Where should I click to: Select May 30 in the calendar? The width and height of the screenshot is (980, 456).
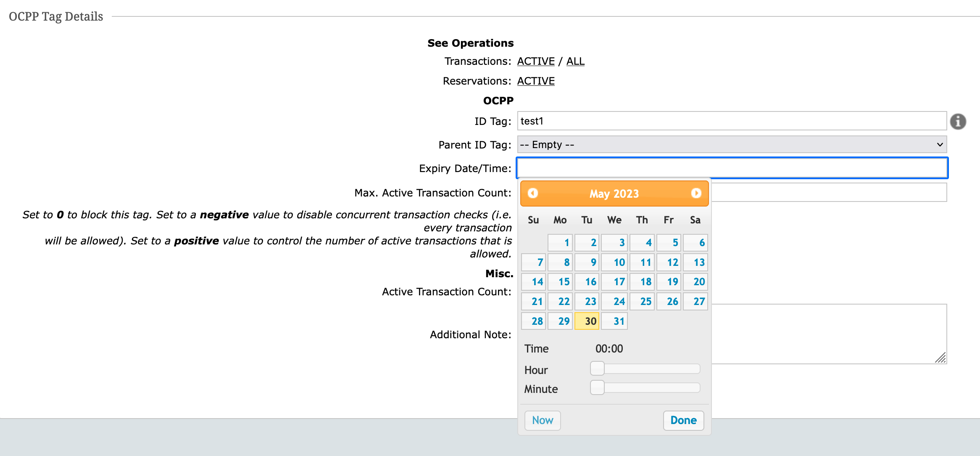[x=587, y=321]
